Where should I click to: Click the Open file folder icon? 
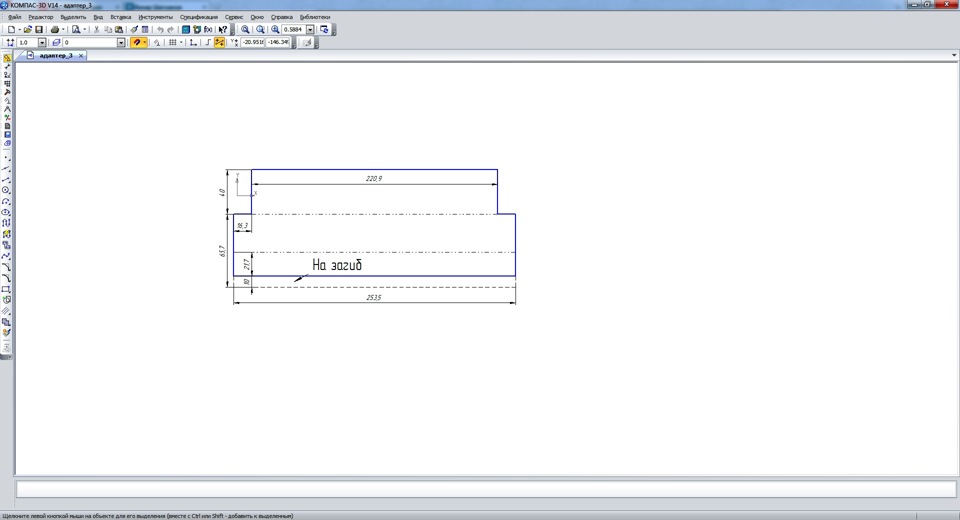coord(28,29)
